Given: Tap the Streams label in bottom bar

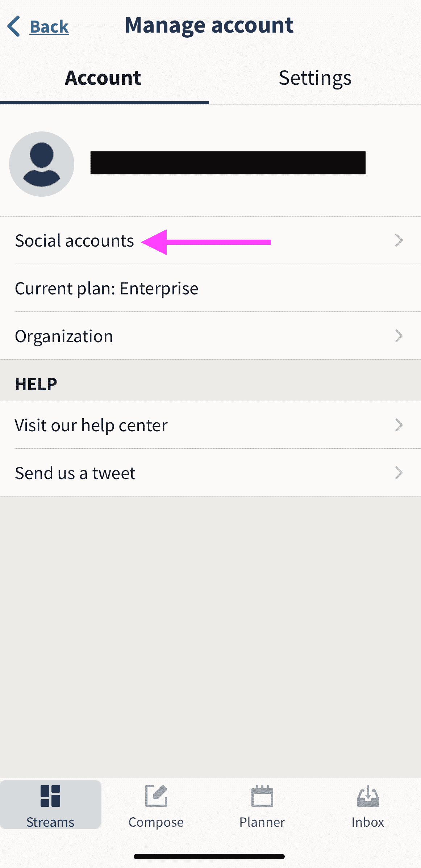Looking at the screenshot, I should pyautogui.click(x=50, y=822).
